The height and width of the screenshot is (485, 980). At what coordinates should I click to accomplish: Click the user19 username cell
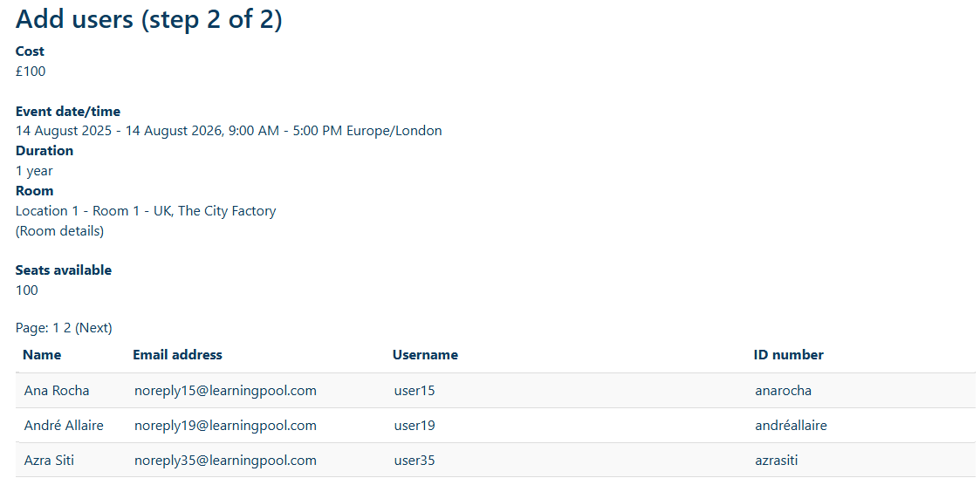click(x=415, y=426)
